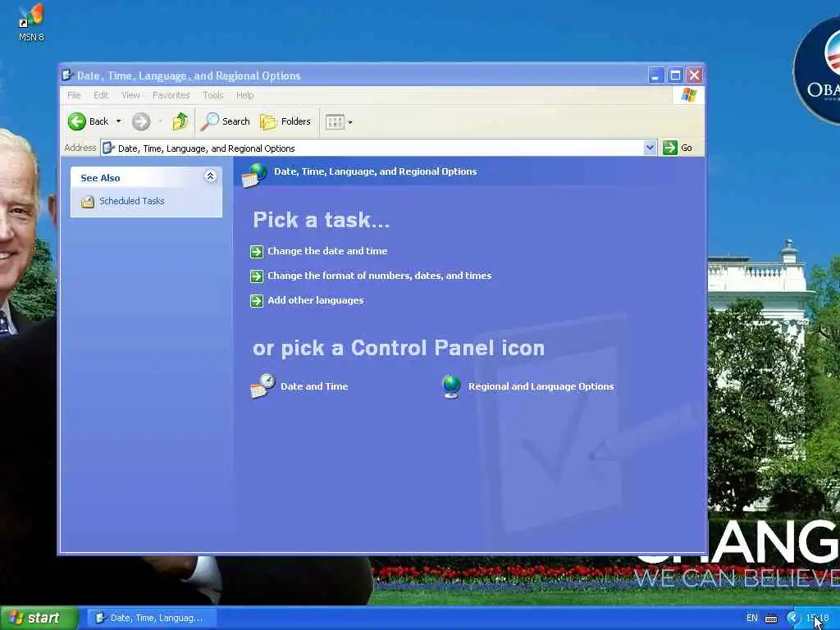Open the Edit menu
Image resolution: width=840 pixels, height=630 pixels.
(x=101, y=95)
